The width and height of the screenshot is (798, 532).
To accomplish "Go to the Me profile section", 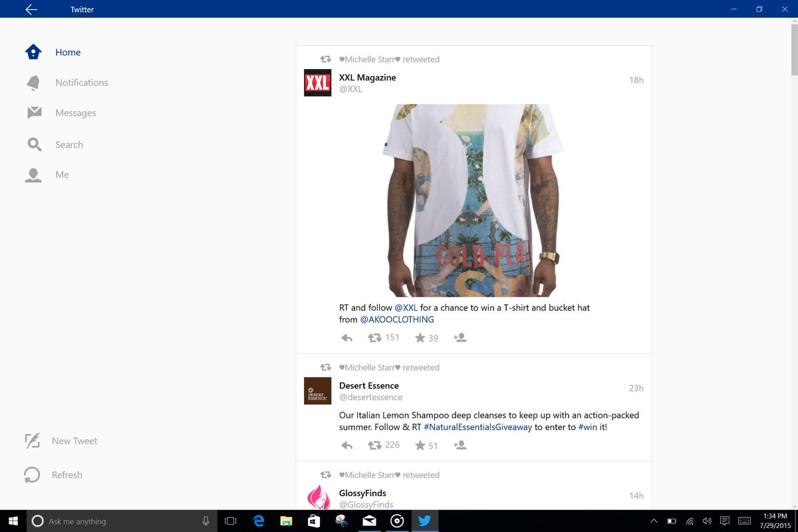I will click(x=62, y=174).
